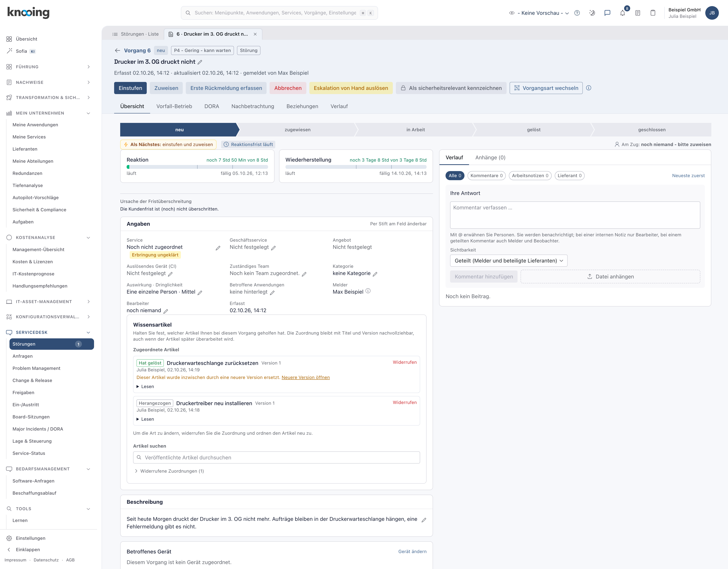Edit Zuständiges Team pencil icon
The width and height of the screenshot is (728, 569).
[x=304, y=274]
